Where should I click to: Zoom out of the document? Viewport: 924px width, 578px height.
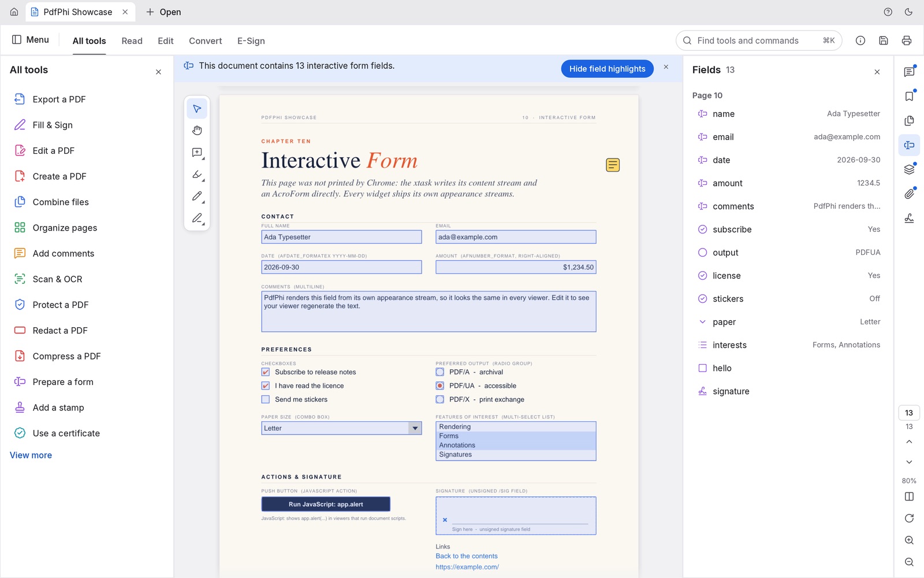pyautogui.click(x=909, y=562)
